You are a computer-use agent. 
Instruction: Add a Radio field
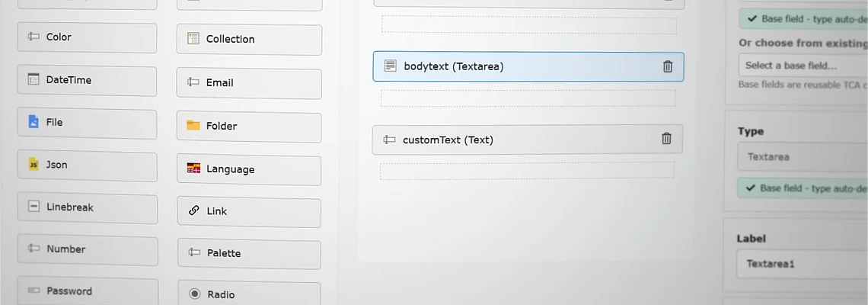pos(250,294)
